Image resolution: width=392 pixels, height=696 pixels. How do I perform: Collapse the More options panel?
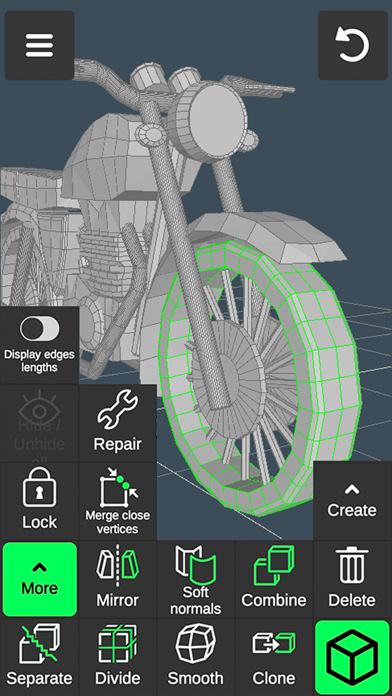click(x=40, y=579)
